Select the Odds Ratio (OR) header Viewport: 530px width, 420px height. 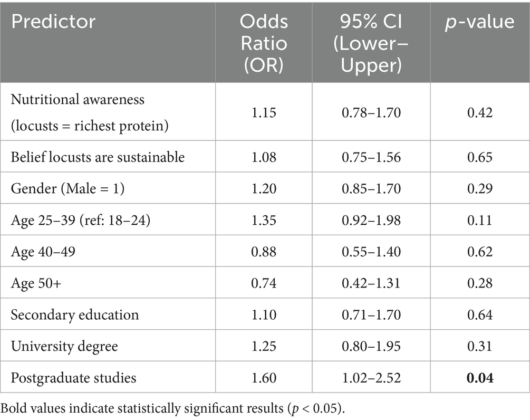click(x=264, y=42)
